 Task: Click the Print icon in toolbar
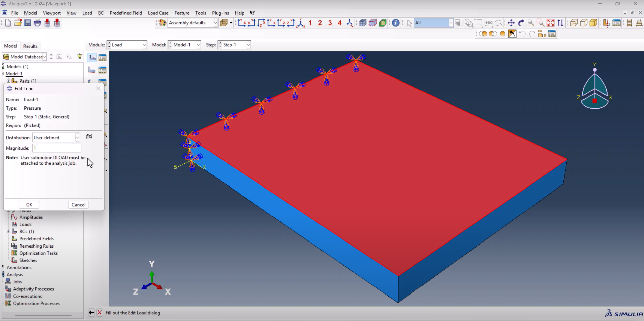click(37, 23)
